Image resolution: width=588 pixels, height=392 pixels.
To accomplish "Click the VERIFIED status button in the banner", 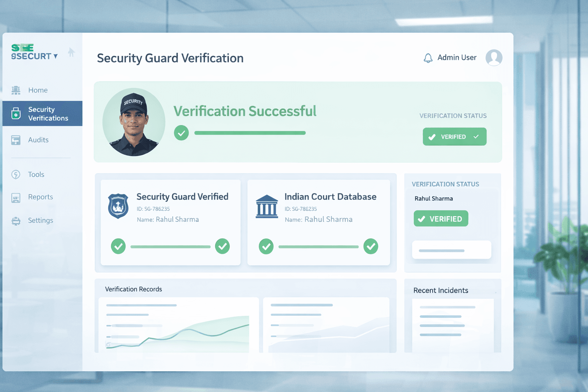I will coord(454,136).
